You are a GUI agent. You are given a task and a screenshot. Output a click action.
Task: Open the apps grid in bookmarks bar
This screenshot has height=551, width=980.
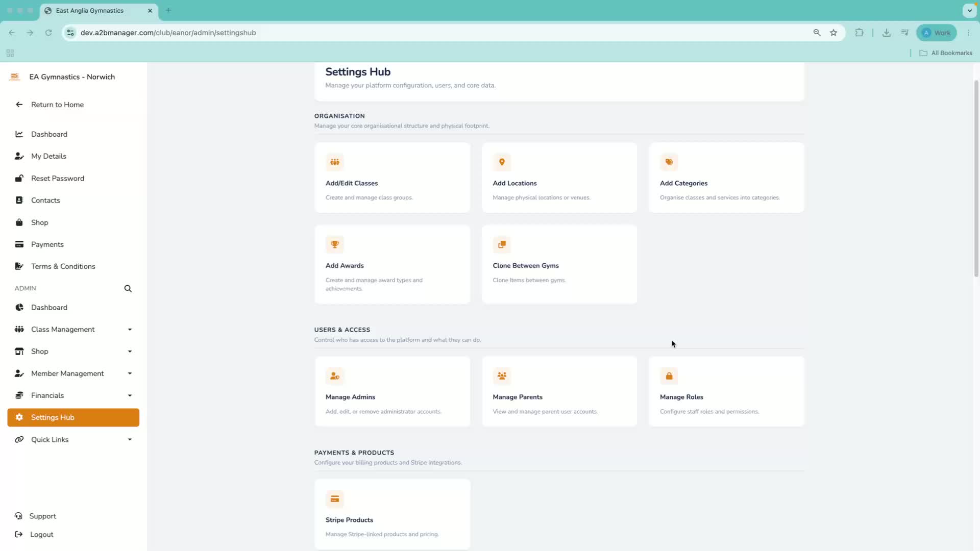(x=10, y=53)
